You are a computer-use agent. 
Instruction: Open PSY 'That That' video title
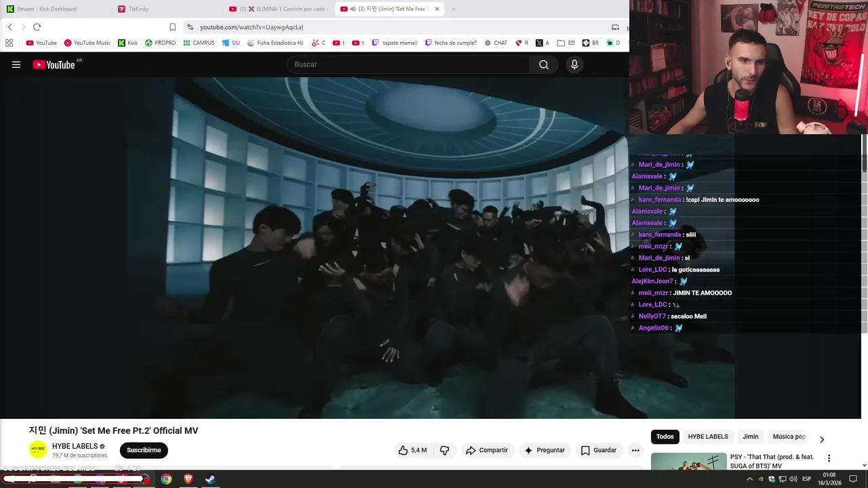772,461
